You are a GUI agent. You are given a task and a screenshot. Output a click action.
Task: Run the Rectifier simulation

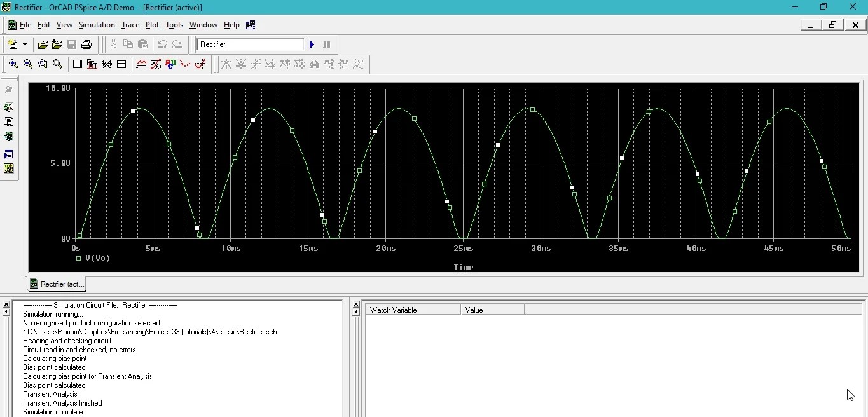tap(312, 44)
